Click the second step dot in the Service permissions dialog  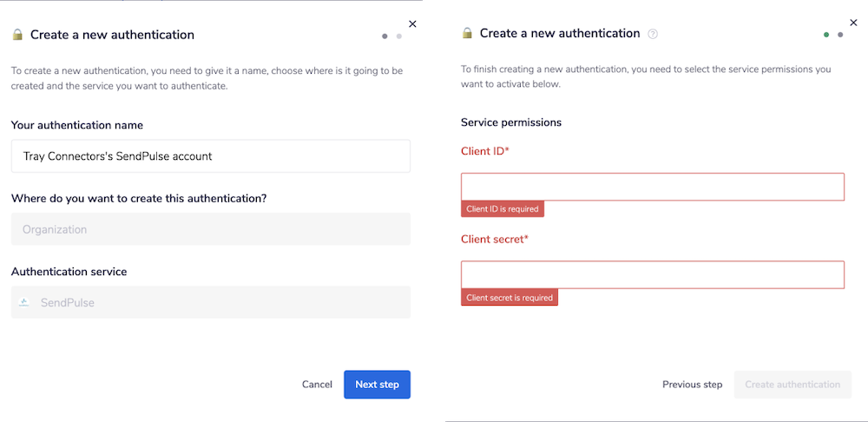(840, 35)
